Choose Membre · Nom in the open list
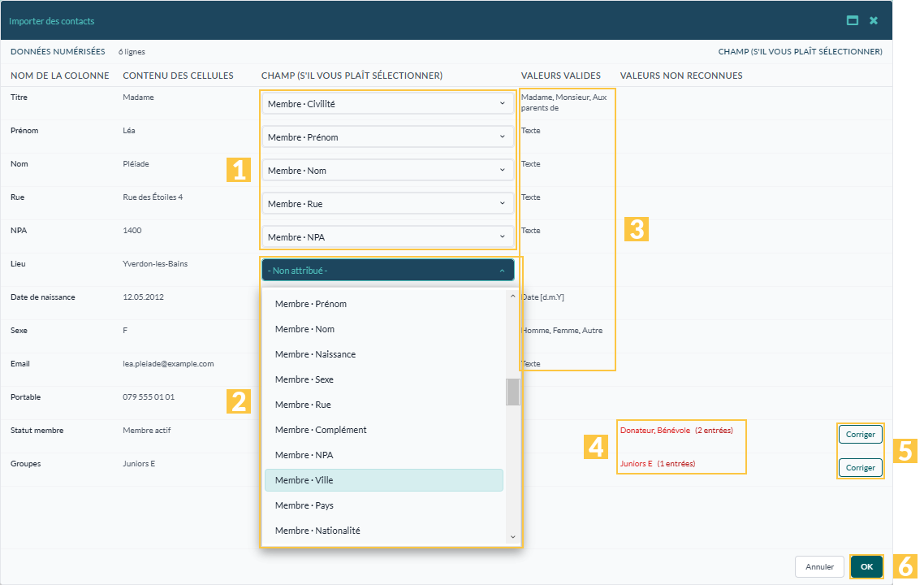The width and height of the screenshot is (924, 585). click(384, 329)
